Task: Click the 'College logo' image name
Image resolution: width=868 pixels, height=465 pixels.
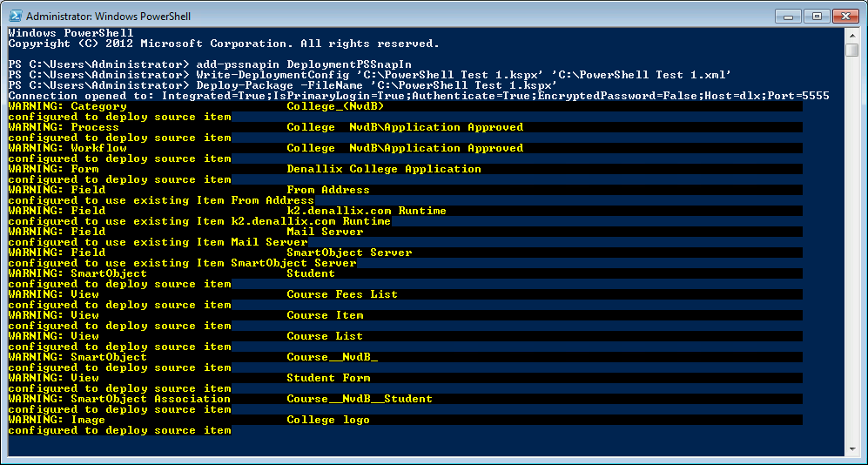Action: pyautogui.click(x=327, y=420)
